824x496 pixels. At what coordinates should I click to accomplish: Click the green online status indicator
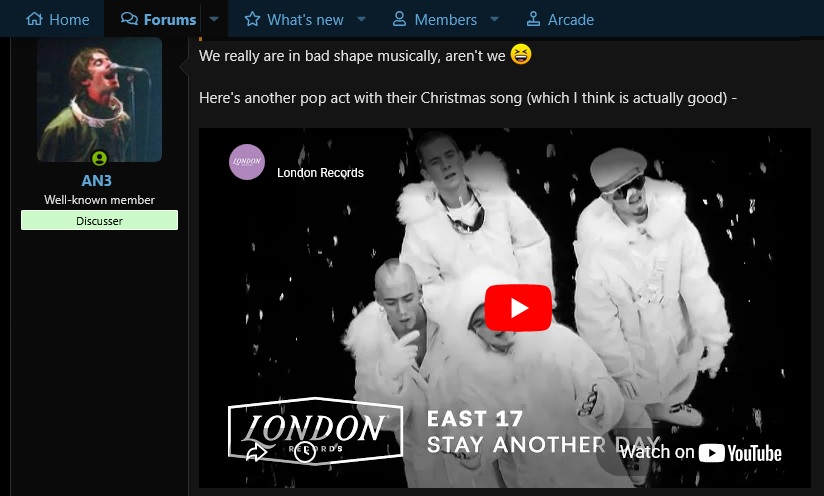click(x=99, y=158)
